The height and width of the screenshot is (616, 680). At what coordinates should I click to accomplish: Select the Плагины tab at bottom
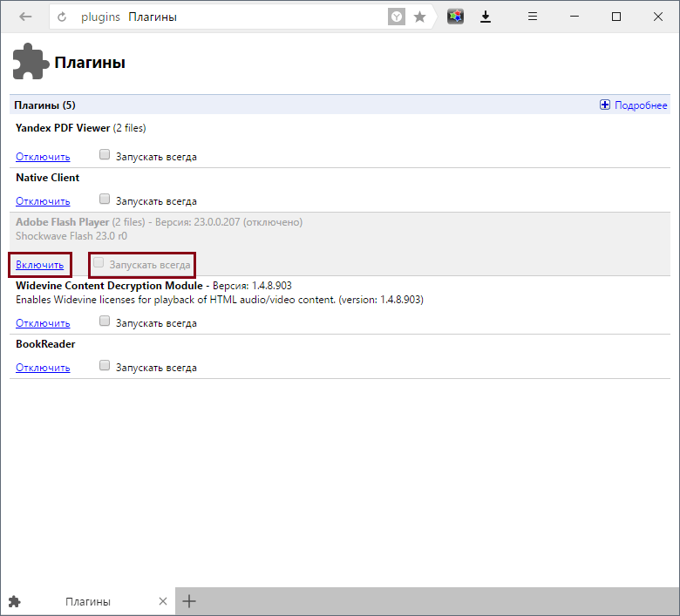87,601
